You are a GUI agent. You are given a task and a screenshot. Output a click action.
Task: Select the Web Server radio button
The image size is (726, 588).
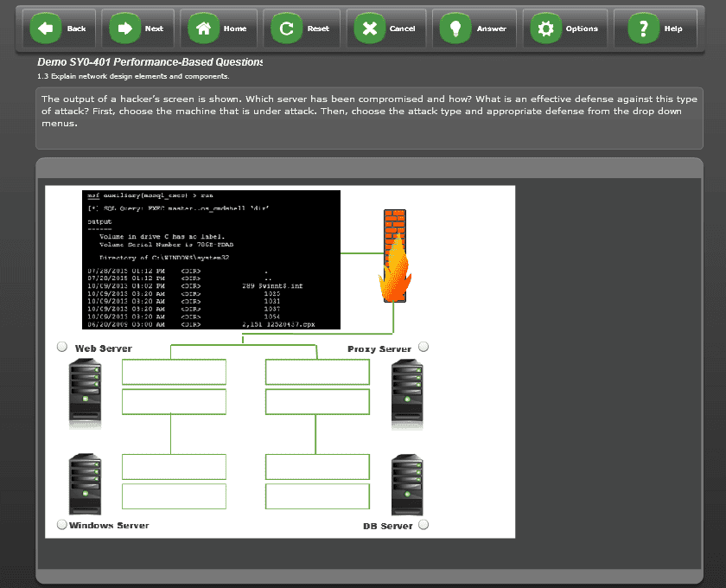pos(61,345)
